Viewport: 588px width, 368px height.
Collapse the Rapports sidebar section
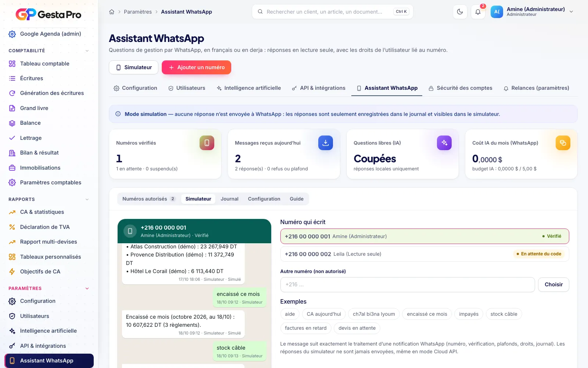(87, 199)
